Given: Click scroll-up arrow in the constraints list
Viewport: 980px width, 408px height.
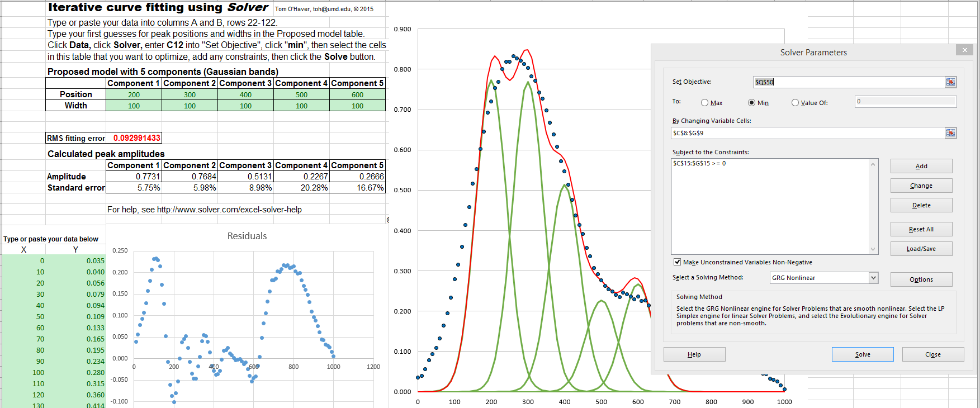Looking at the screenshot, I should [x=873, y=164].
